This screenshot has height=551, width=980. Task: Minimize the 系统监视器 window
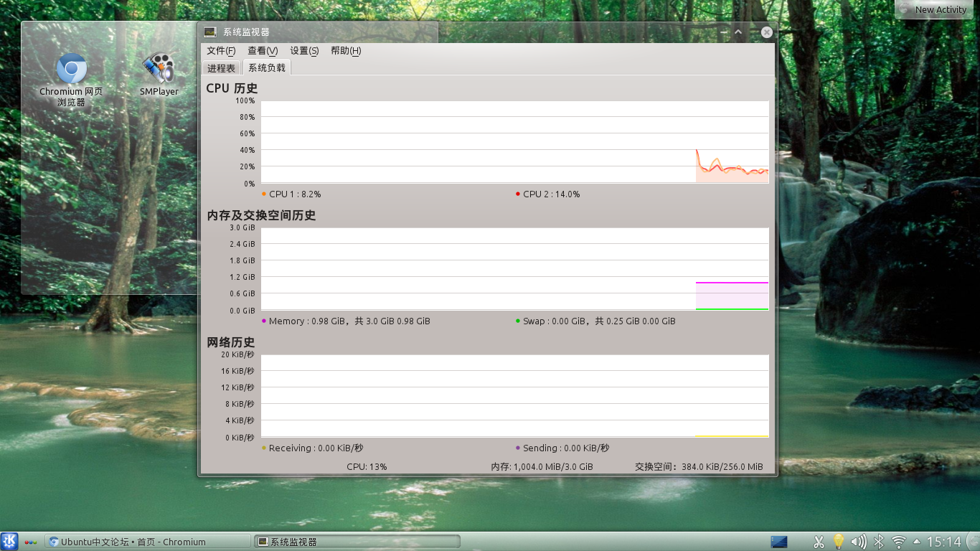[725, 32]
